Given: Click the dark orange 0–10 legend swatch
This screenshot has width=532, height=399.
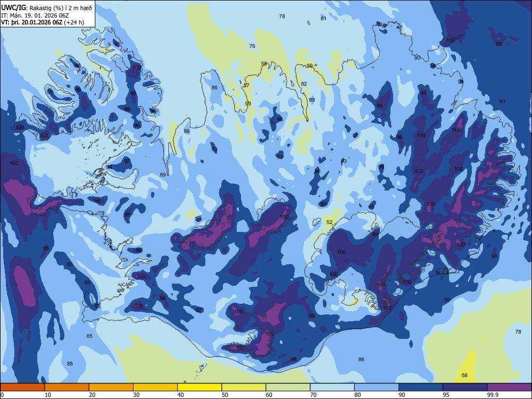Looking at the screenshot, I should (22, 387).
